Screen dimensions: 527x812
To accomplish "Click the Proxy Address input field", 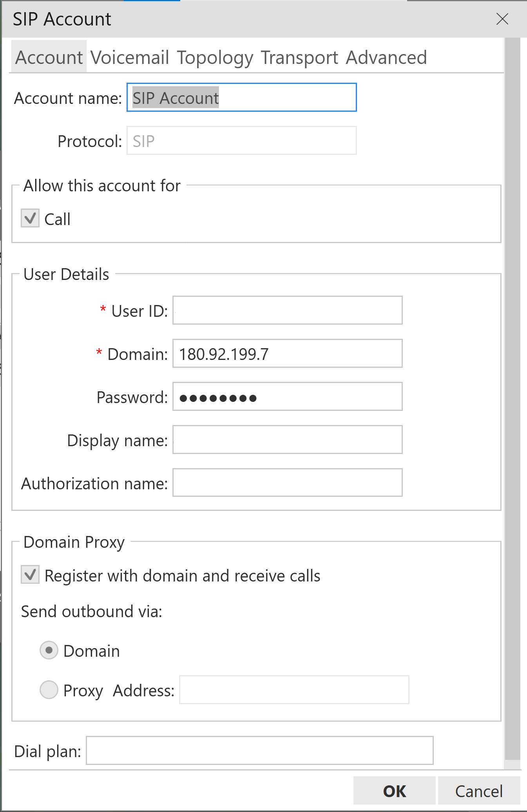I will point(294,690).
